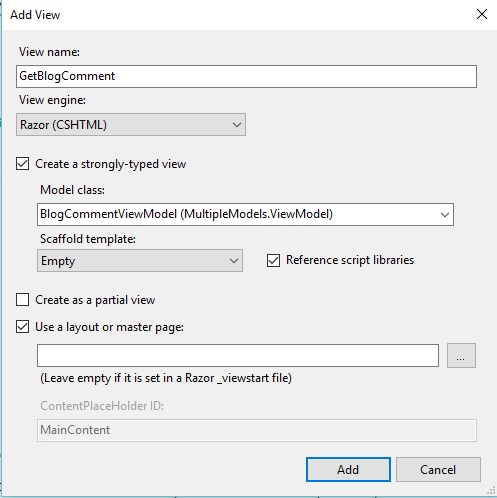This screenshot has width=497, height=498.
Task: Open the Empty scaffold template dropdown
Action: tap(140, 261)
